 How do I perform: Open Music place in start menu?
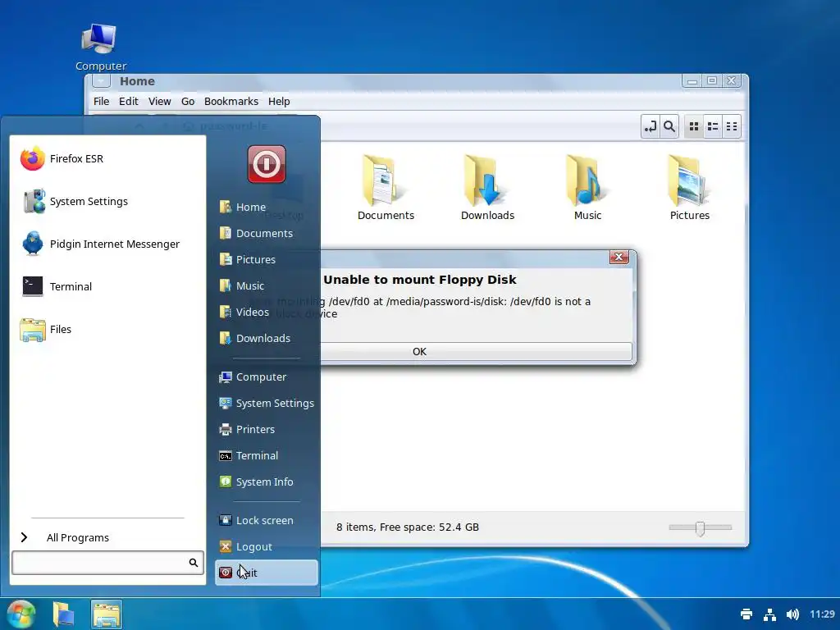pyautogui.click(x=267, y=285)
